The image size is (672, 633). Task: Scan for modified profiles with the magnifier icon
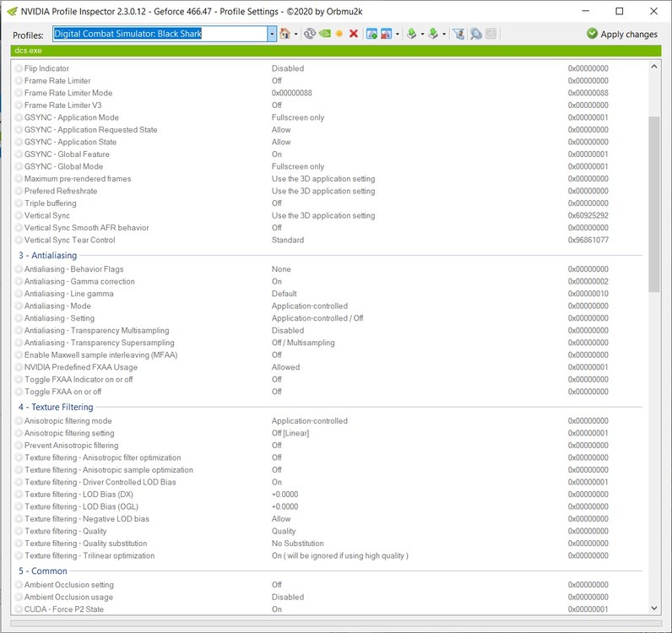click(x=476, y=34)
